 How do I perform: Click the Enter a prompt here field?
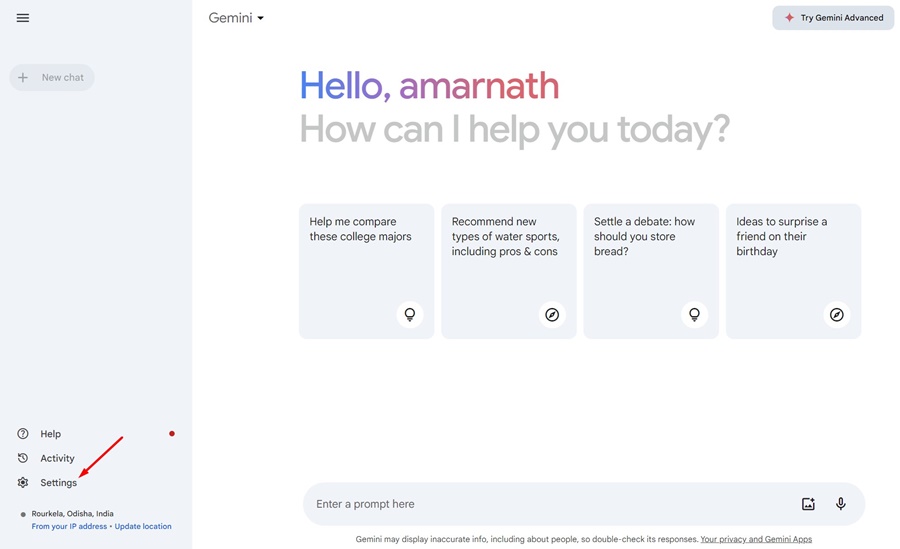[550, 504]
